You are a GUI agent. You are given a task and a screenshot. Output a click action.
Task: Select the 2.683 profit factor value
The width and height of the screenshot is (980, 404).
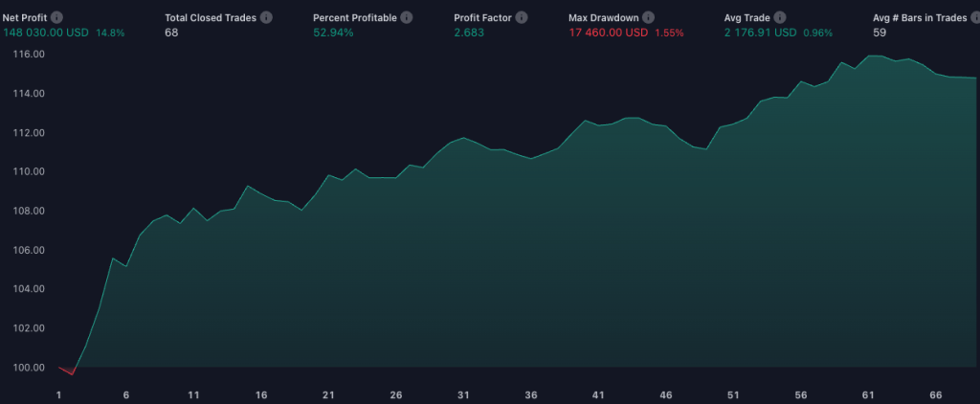468,33
